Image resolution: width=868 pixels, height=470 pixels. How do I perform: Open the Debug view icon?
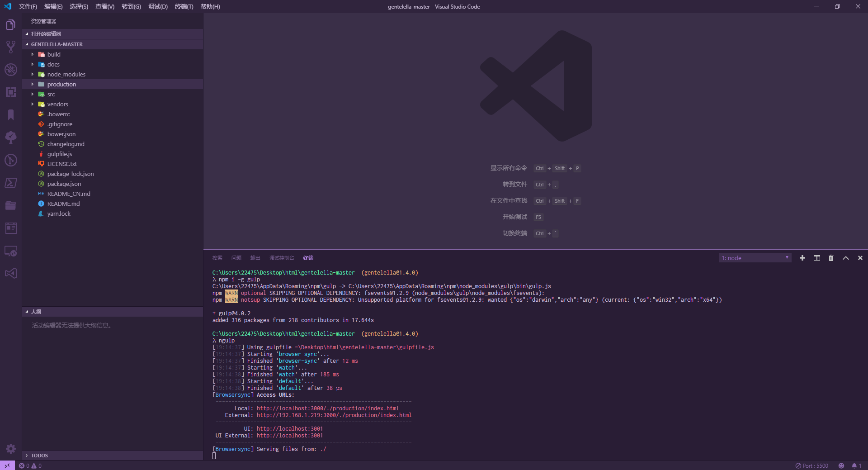point(11,70)
